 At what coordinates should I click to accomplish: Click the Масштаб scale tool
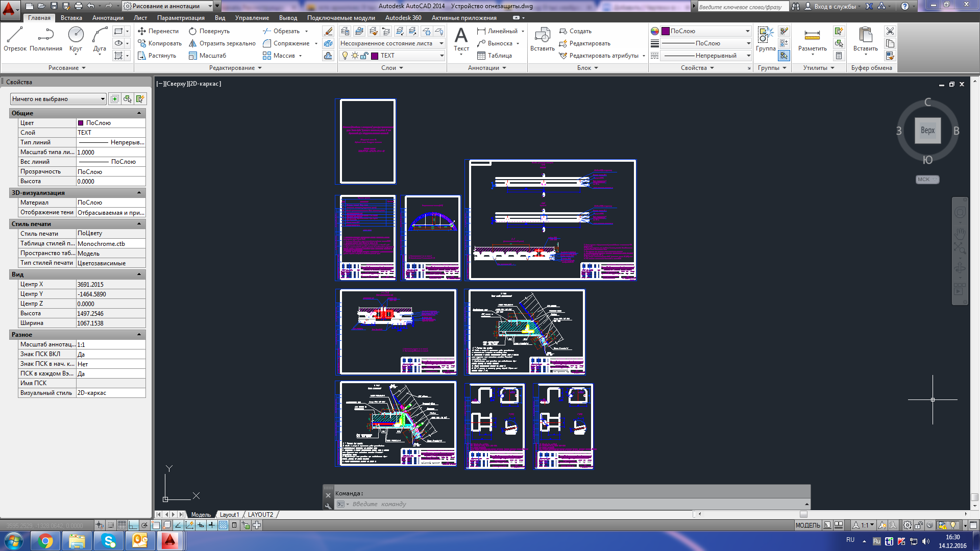point(207,56)
